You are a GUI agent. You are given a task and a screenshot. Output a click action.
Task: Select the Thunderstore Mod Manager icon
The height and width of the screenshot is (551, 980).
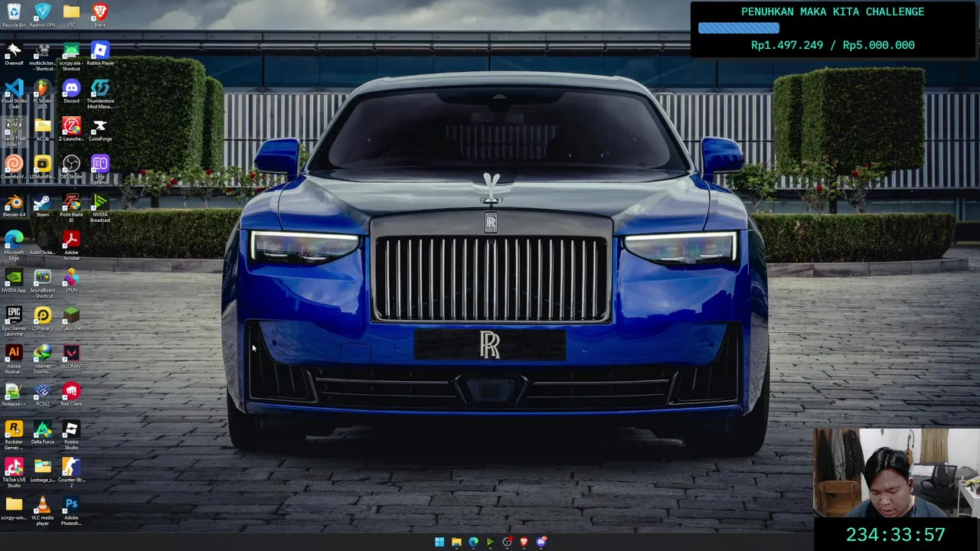click(x=100, y=94)
